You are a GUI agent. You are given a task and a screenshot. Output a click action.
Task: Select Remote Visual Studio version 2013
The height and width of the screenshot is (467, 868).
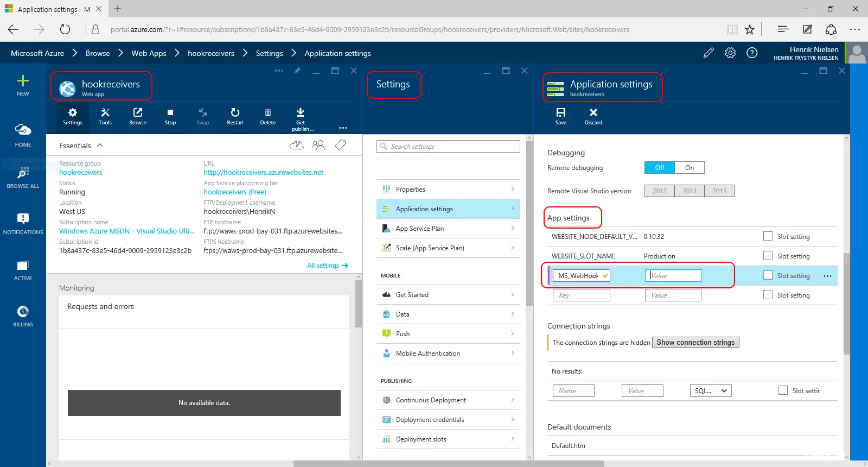(690, 191)
